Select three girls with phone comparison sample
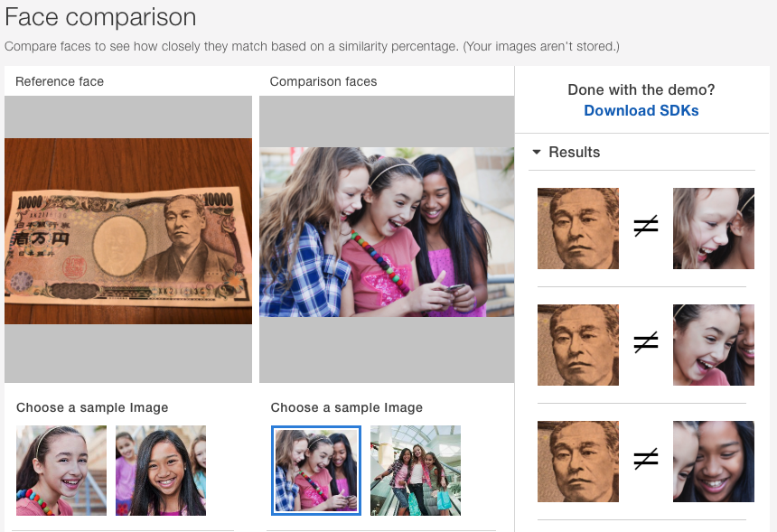 (316, 470)
